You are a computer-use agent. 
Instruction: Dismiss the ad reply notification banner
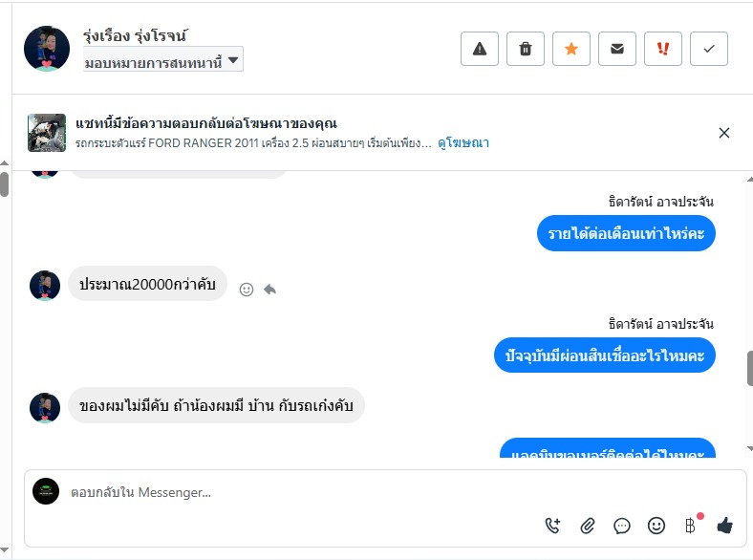(724, 133)
